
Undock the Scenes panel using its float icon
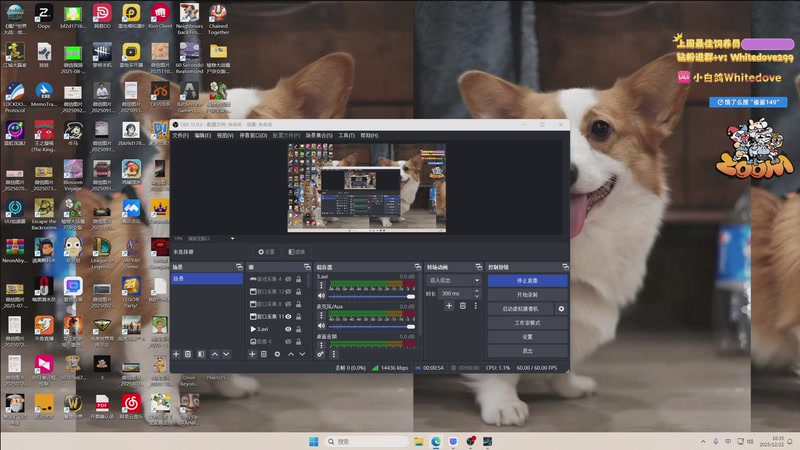[x=239, y=267]
